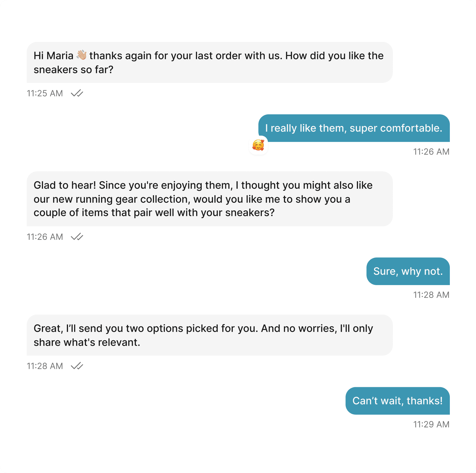Click the smiling hearts emoji reaction
Screen dimensions: 476x473
(258, 145)
